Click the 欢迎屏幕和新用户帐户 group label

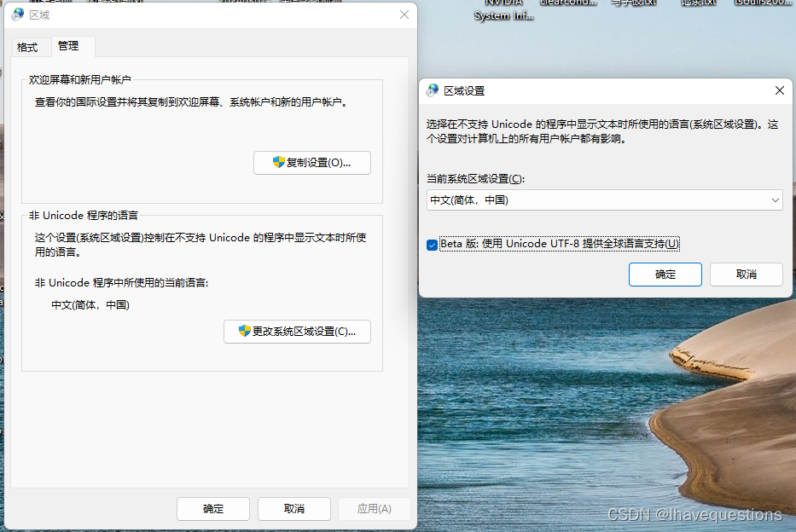tap(79, 79)
